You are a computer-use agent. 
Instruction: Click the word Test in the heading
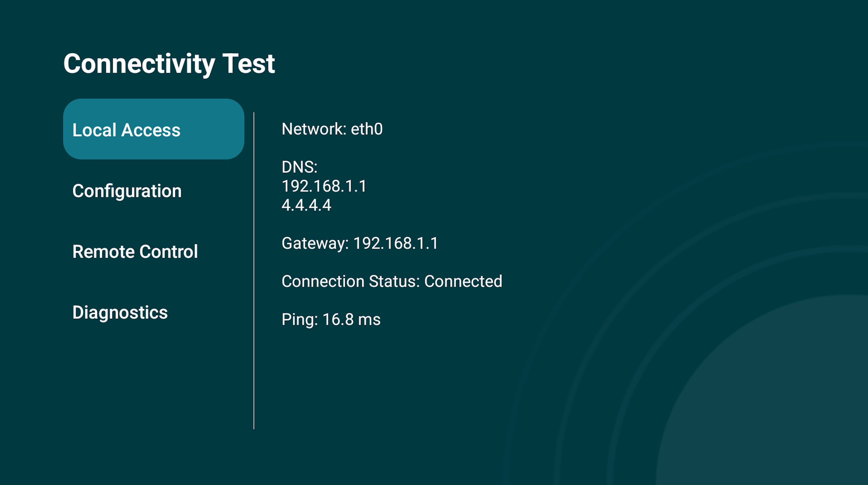[x=249, y=64]
